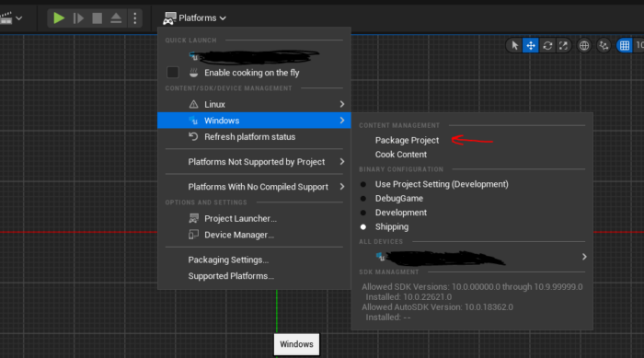The height and width of the screenshot is (358, 644).
Task: Click the cooking steam icon
Action: [x=193, y=73]
